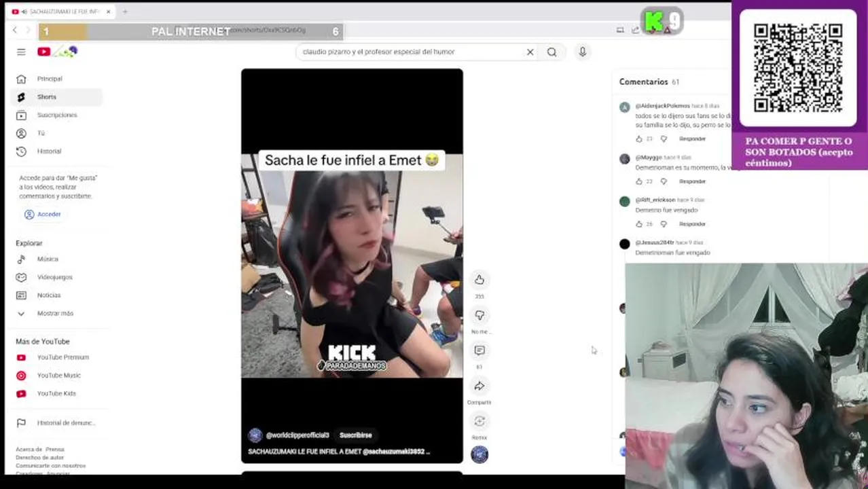
Task: Open the Short's comments button
Action: [480, 350]
